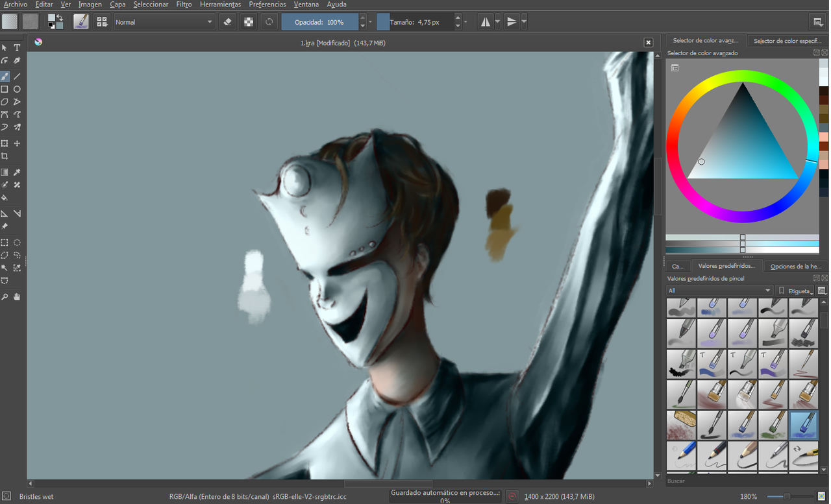Open the Fill Patterns button in toolbar
The image size is (831, 504).
(x=31, y=21)
